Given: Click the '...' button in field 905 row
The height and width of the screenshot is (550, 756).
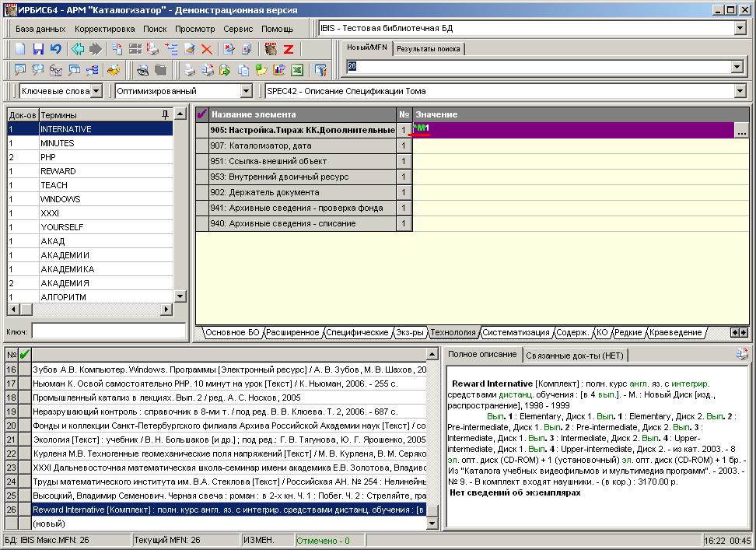Looking at the screenshot, I should point(740,131).
